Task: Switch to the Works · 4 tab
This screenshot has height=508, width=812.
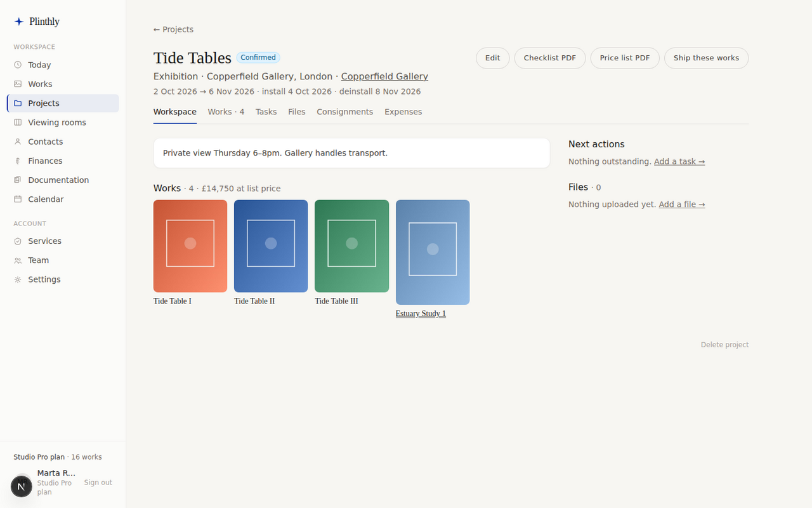Action: [x=226, y=112]
